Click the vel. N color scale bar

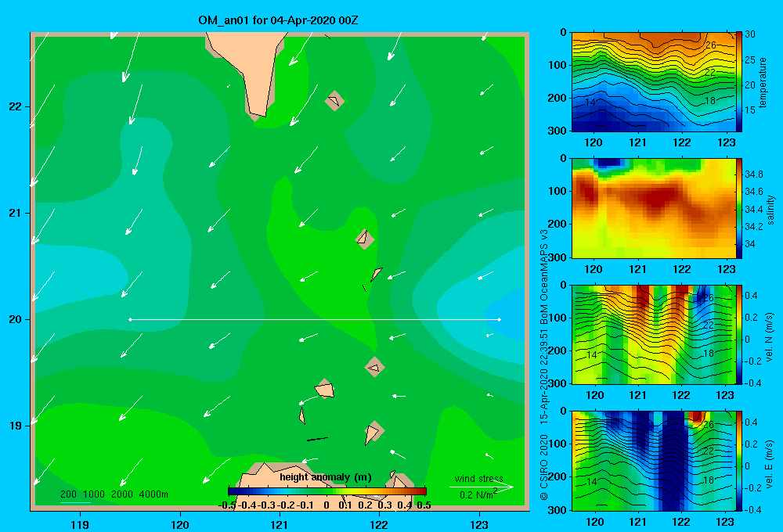[x=739, y=334]
